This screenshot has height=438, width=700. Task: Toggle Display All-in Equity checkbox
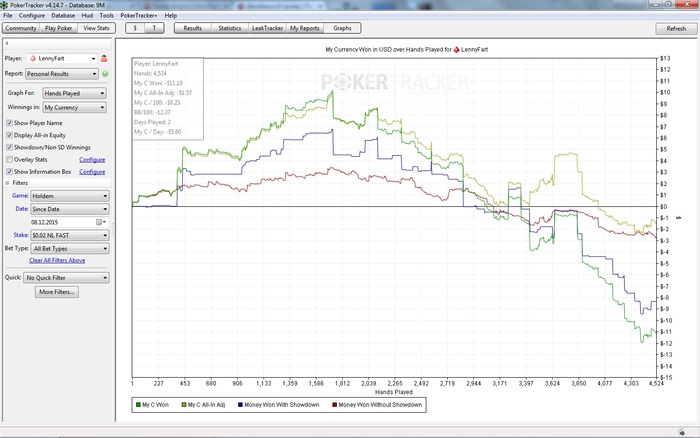pos(9,135)
